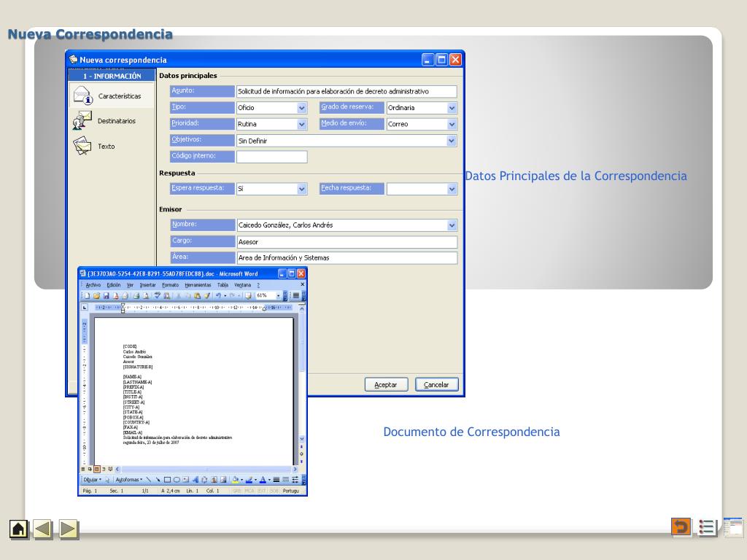The height and width of the screenshot is (560, 747).
Task: Click Print icon in Word toolbar
Action: (136, 296)
